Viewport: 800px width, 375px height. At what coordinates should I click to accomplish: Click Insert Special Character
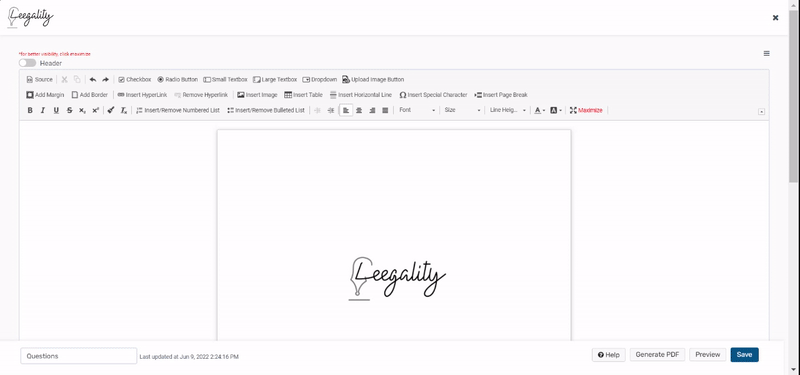coord(433,95)
